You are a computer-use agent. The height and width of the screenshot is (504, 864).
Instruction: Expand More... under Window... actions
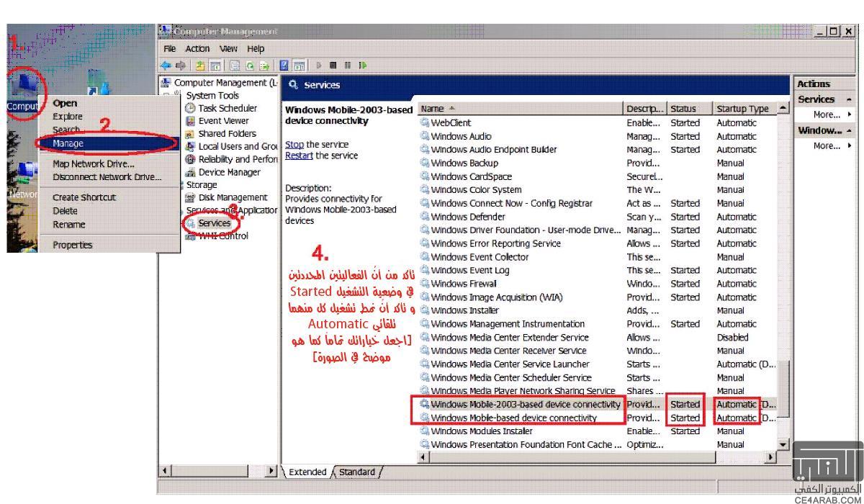point(826,145)
